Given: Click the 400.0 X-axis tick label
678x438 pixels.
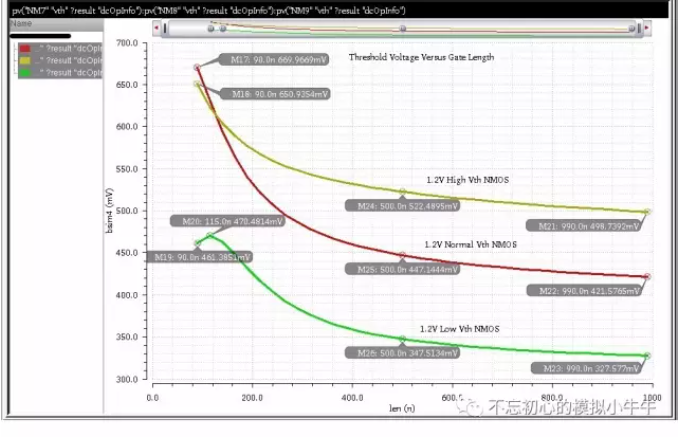Looking at the screenshot, I should [352, 397].
